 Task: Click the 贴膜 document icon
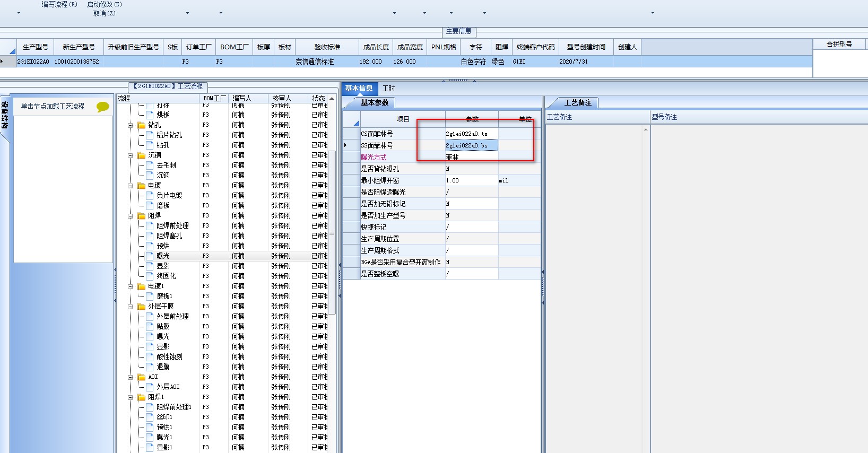(x=150, y=326)
